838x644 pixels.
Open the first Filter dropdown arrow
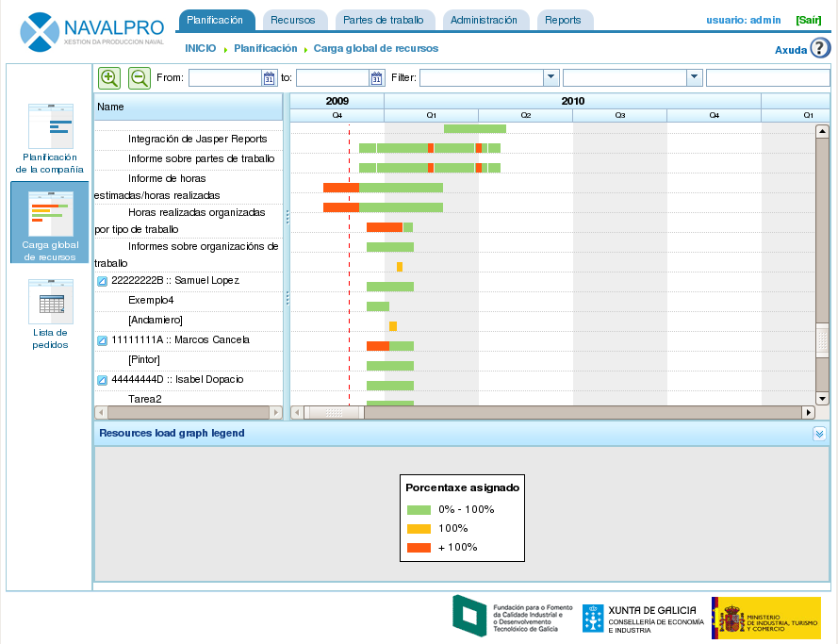coord(551,78)
